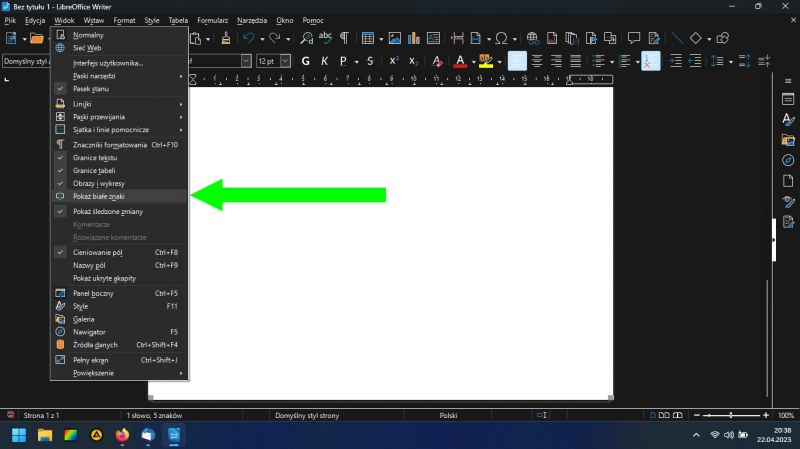Insert an image from the toolbar
Viewport: 800px width, 449px height.
394,38
